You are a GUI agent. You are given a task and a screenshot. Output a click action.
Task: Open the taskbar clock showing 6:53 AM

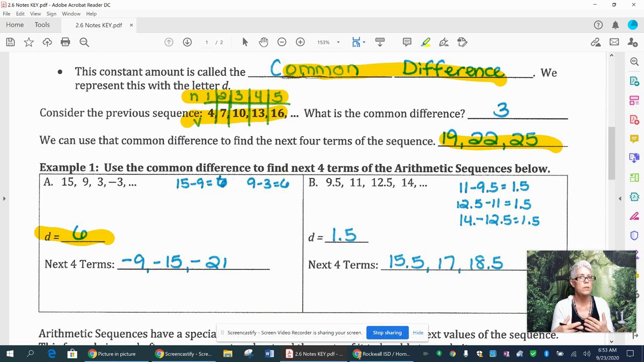pyautogui.click(x=608, y=354)
